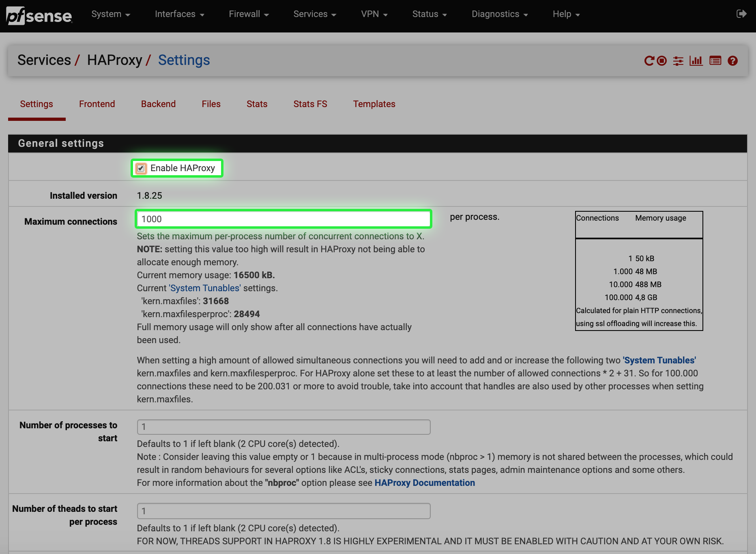756x554 pixels.
Task: Open the HAProxy settings sliders icon
Action: [678, 61]
